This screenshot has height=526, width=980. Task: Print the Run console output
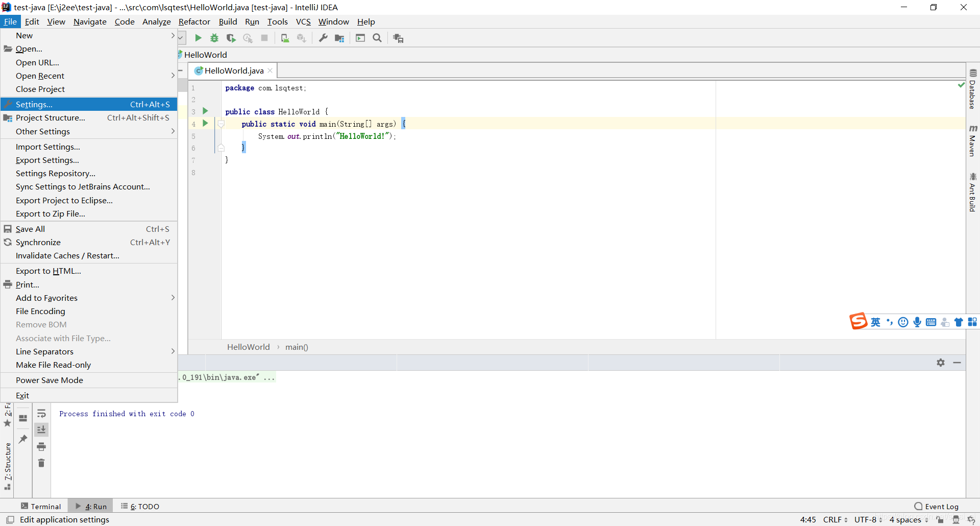click(x=41, y=446)
